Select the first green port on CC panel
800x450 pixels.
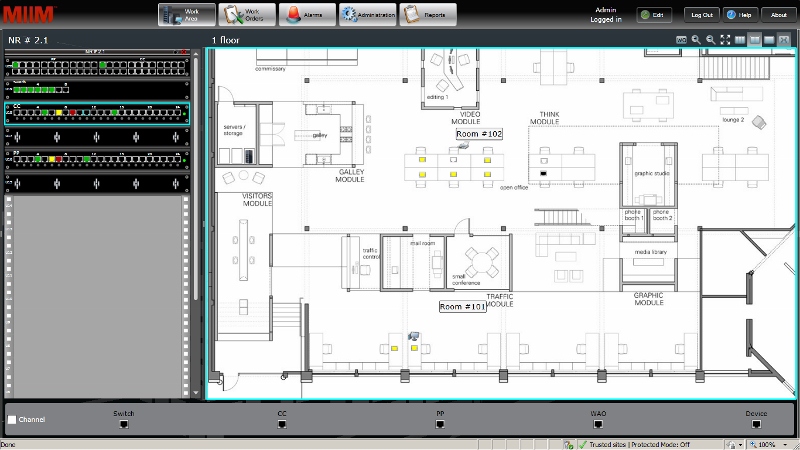coord(45,113)
